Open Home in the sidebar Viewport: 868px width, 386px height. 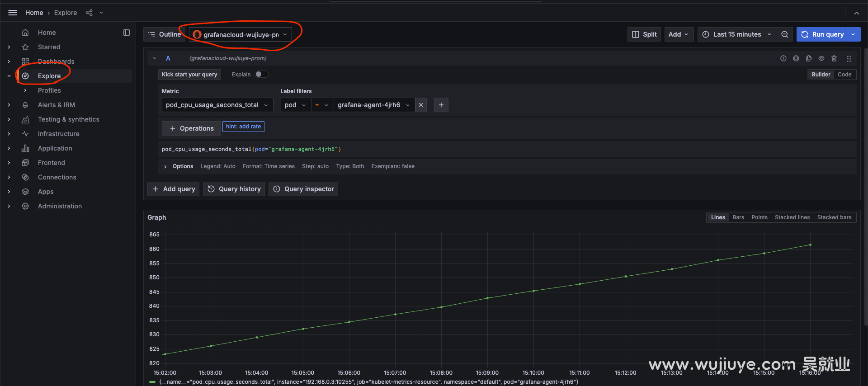pos(47,33)
